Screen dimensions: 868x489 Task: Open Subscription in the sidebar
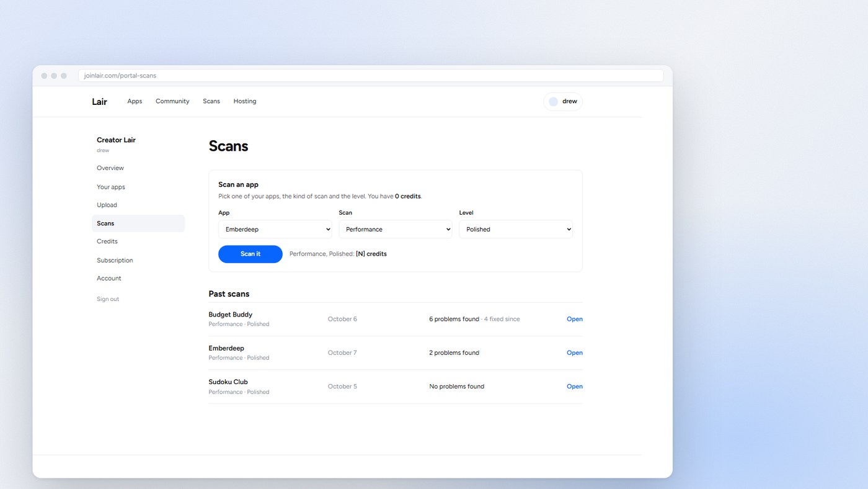138,260
